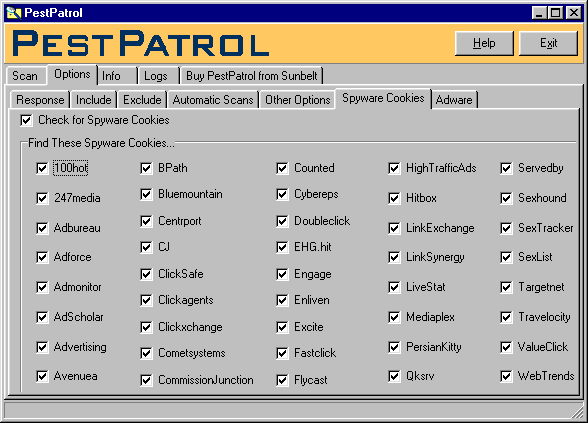Disable the Adbureau checkbox
Screen dimensions: 588x423
42,228
